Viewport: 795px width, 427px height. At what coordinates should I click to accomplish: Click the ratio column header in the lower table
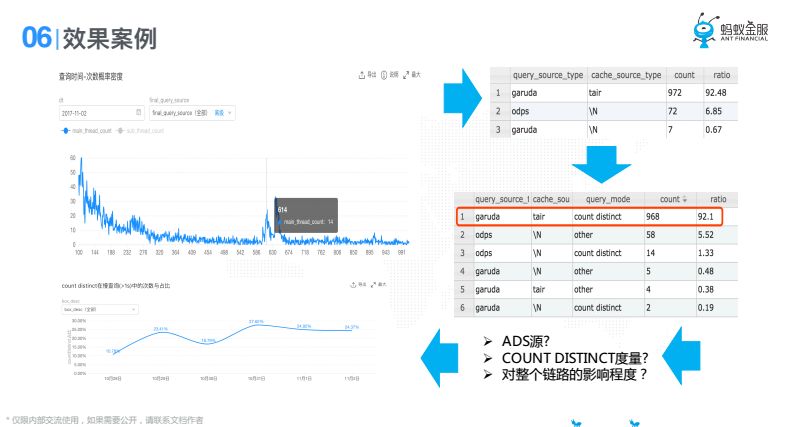point(717,199)
